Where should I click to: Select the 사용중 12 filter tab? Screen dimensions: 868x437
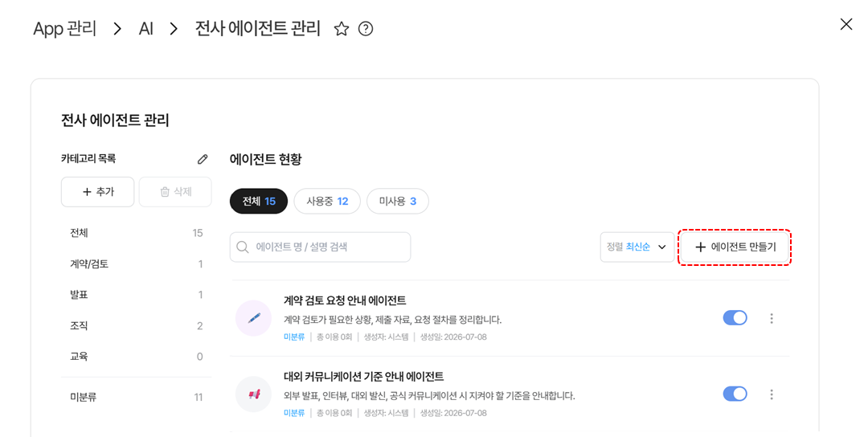(327, 202)
